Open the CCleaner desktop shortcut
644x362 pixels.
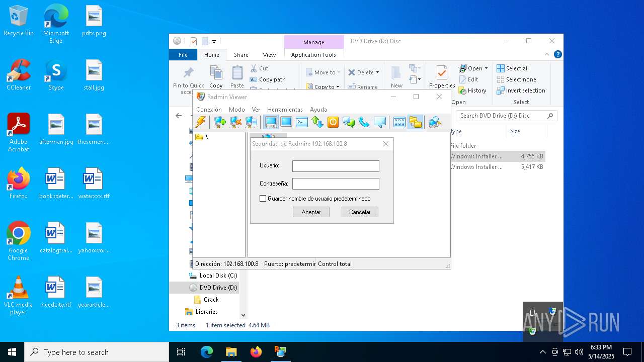pos(19,74)
